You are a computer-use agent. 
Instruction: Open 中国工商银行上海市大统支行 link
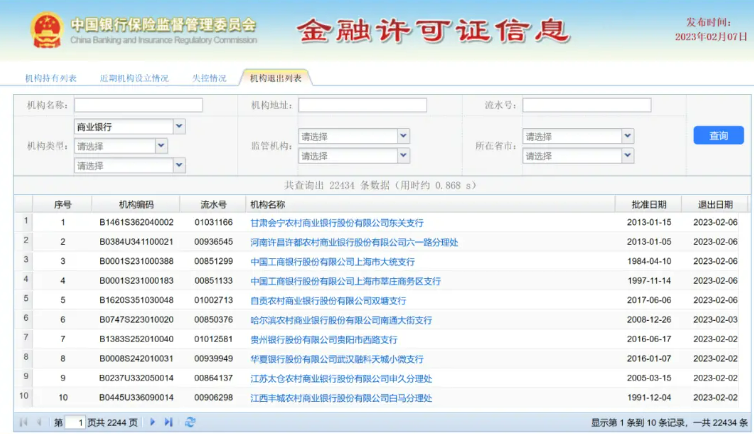click(x=333, y=262)
